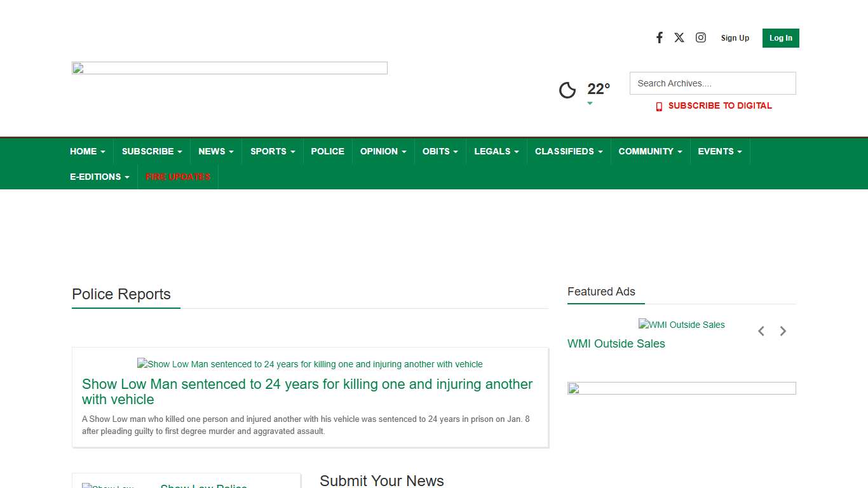Expand the E-Editions dropdown

click(99, 177)
